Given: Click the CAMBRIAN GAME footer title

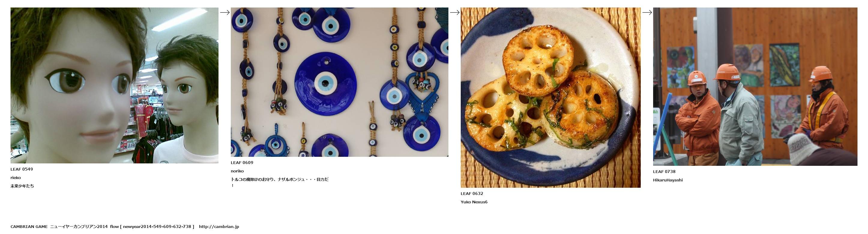Looking at the screenshot, I should (x=29, y=226).
